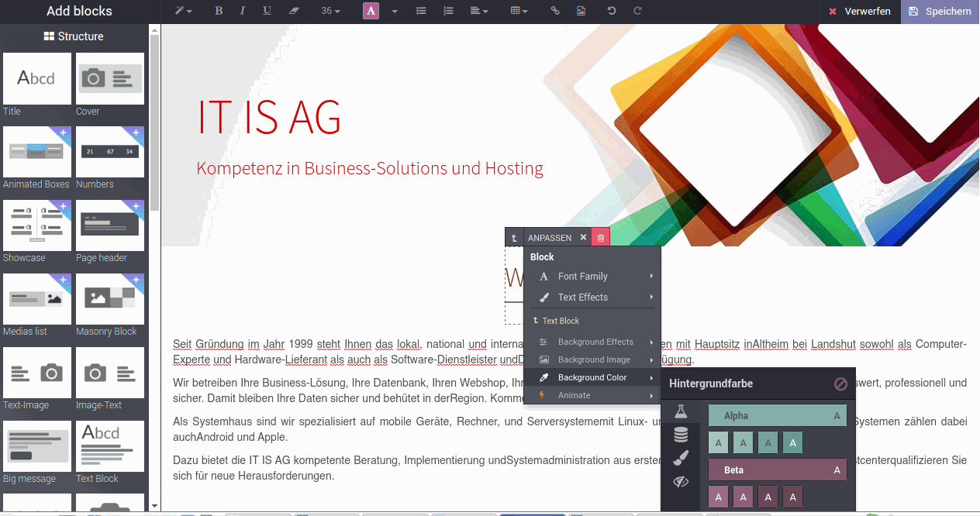Viewport: 980px width, 516px height.
Task: Click the insert link icon
Action: (555, 11)
